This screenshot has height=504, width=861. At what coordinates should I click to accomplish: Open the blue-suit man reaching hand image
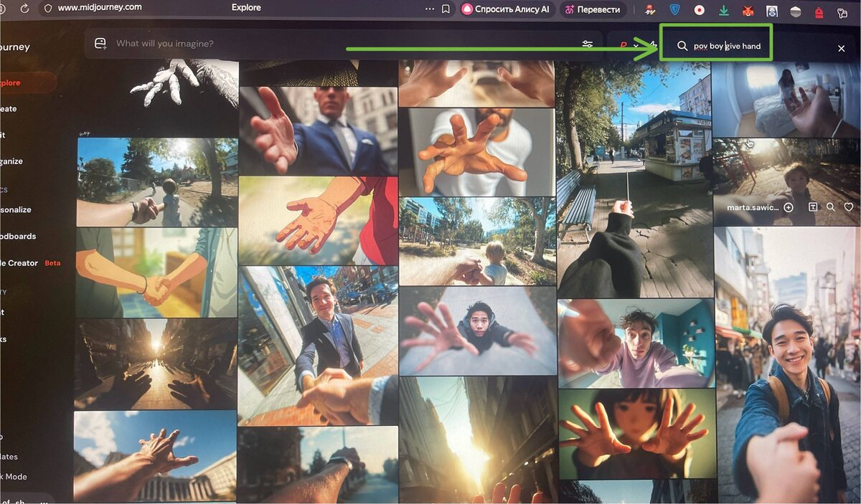319,132
